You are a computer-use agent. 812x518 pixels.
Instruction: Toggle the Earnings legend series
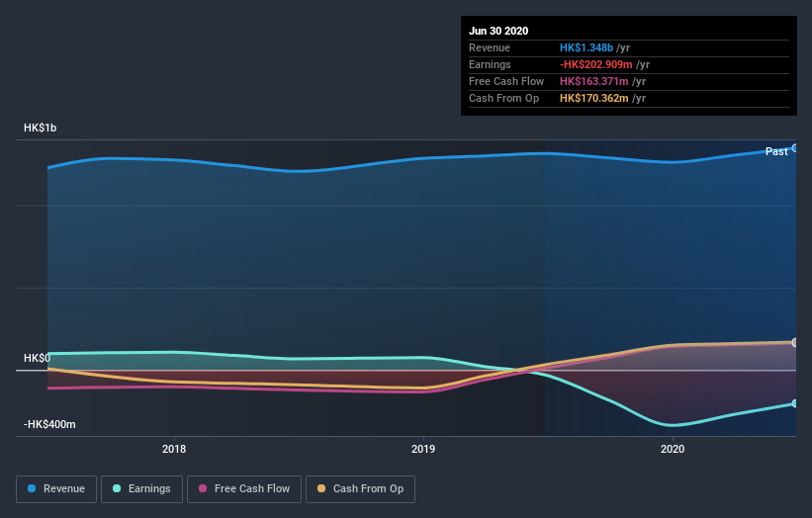coord(141,488)
